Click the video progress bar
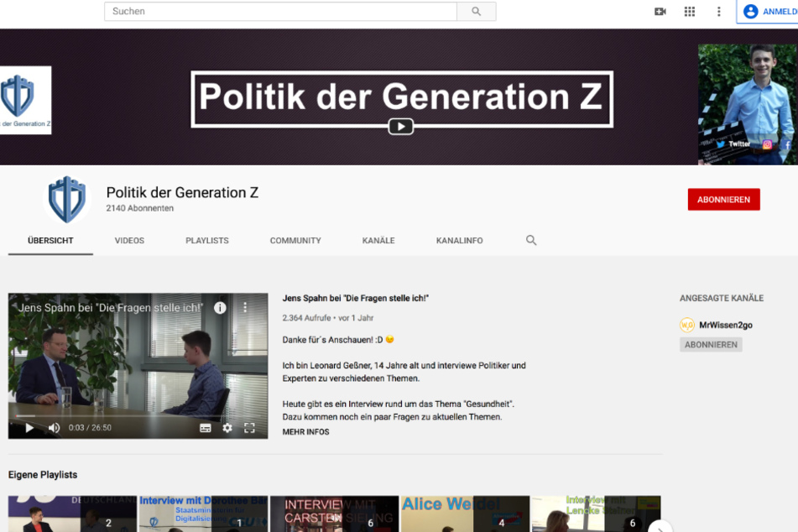798x532 pixels. click(x=138, y=416)
